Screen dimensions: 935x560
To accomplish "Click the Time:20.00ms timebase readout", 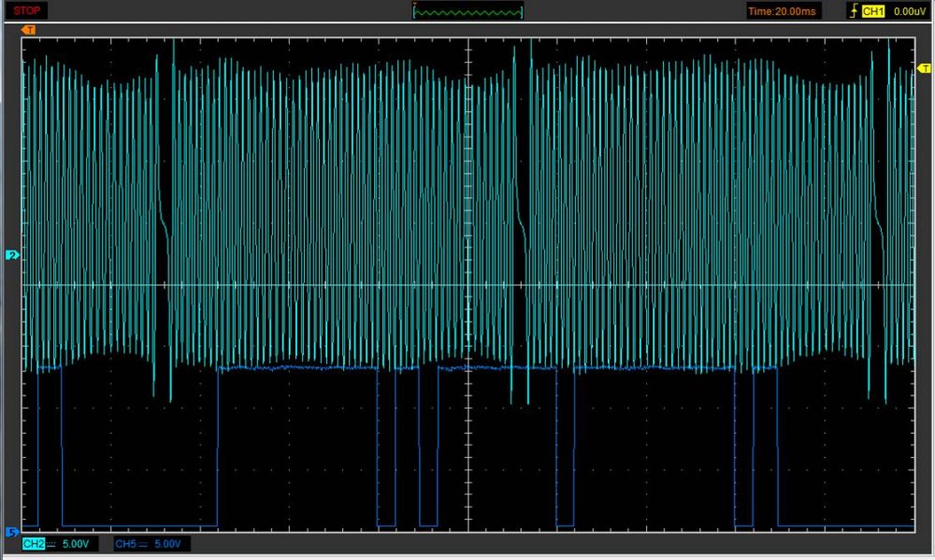I will [782, 11].
